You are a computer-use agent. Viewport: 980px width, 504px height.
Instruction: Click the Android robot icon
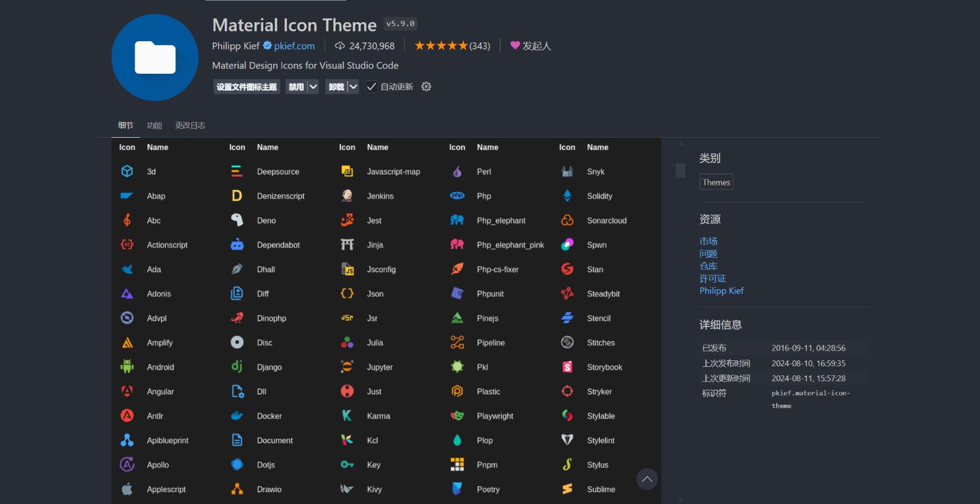127,367
